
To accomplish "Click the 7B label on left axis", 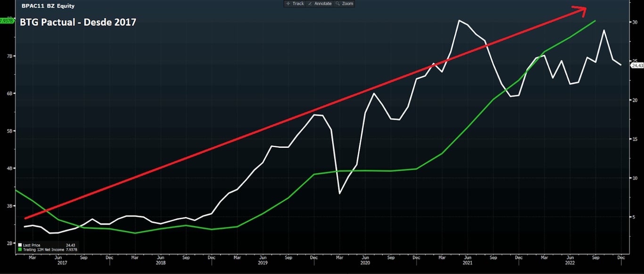I will (10, 56).
